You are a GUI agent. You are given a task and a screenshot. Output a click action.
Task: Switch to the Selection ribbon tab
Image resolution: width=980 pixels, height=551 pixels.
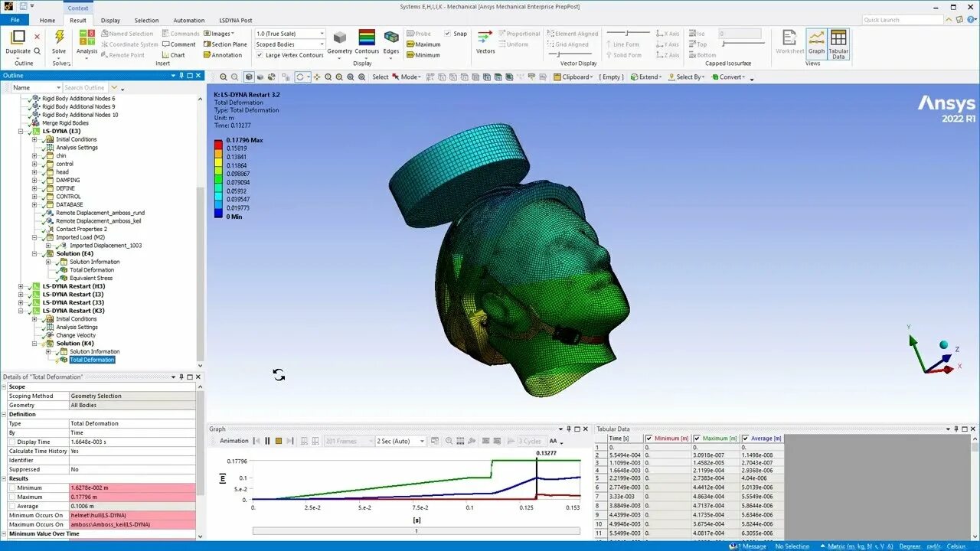146,21
